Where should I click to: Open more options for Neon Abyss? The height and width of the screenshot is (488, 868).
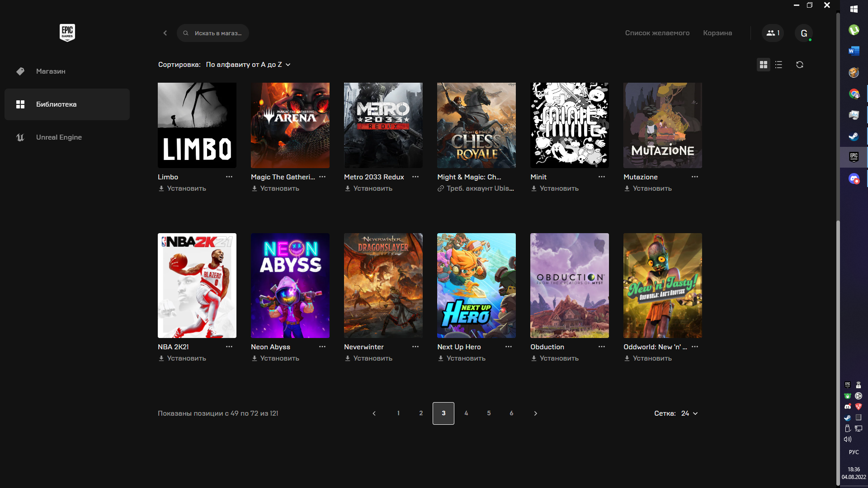[322, 347]
